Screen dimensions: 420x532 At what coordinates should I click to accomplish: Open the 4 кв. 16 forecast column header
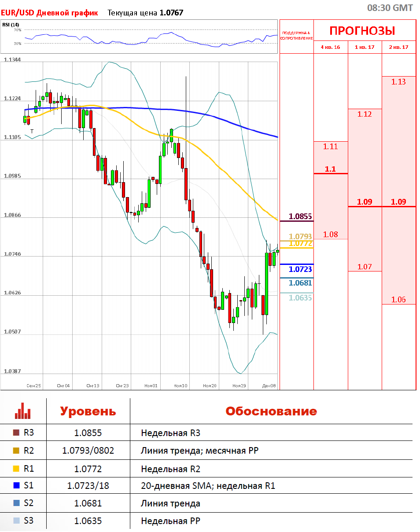click(x=330, y=47)
